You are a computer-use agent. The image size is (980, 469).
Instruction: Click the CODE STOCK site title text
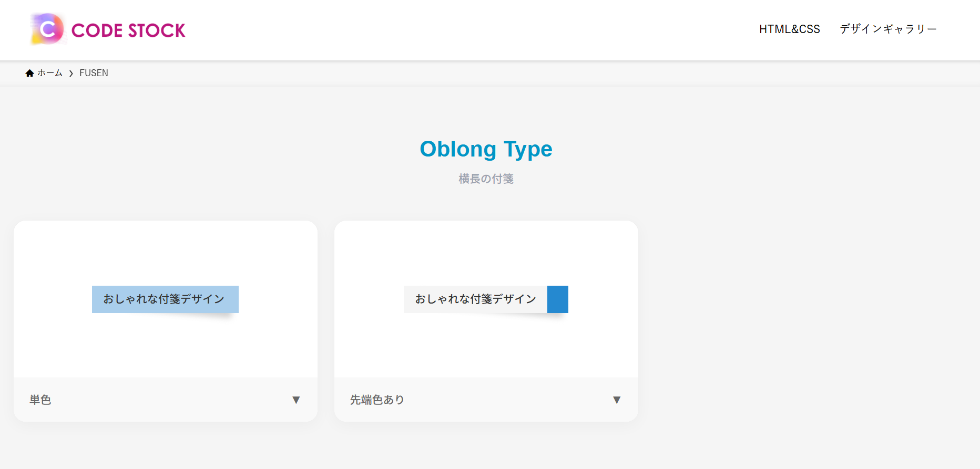(x=128, y=30)
